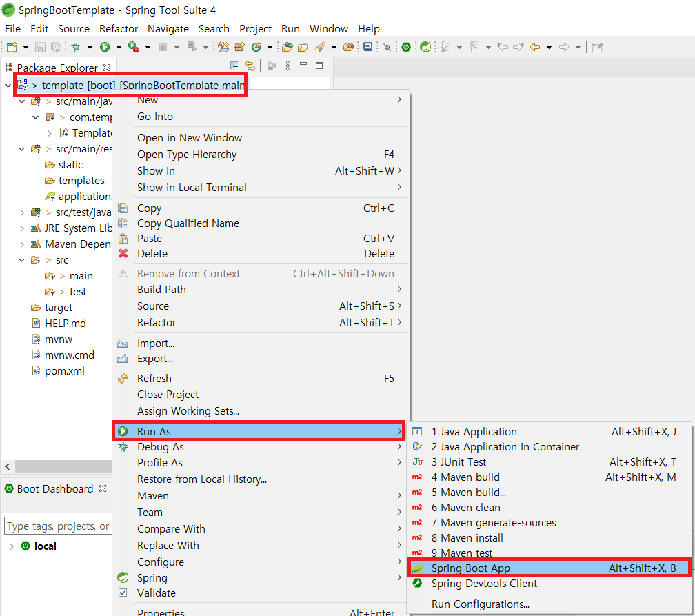
Task: Open the Refactor menu in menu bar
Action: (119, 29)
